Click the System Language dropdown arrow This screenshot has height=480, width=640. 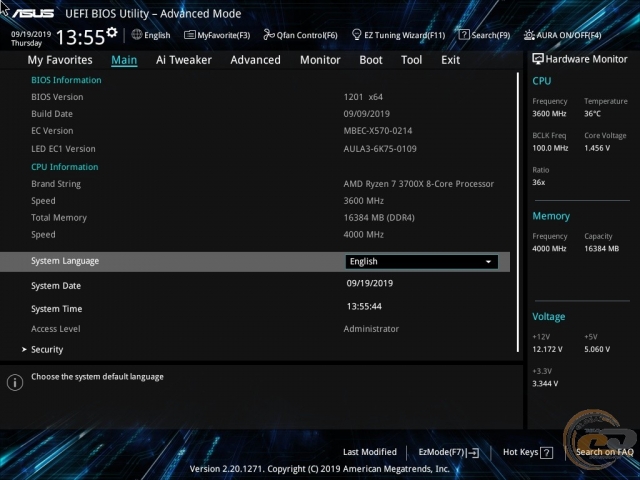point(488,262)
